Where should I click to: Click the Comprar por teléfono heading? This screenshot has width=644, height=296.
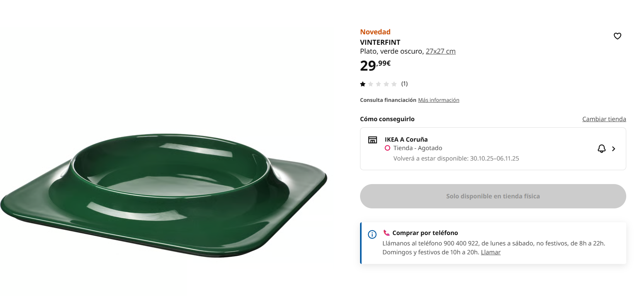pyautogui.click(x=425, y=233)
